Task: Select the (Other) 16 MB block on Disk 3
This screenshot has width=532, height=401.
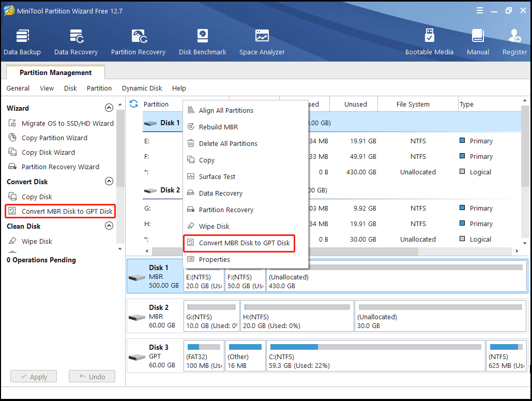Action: coord(245,356)
